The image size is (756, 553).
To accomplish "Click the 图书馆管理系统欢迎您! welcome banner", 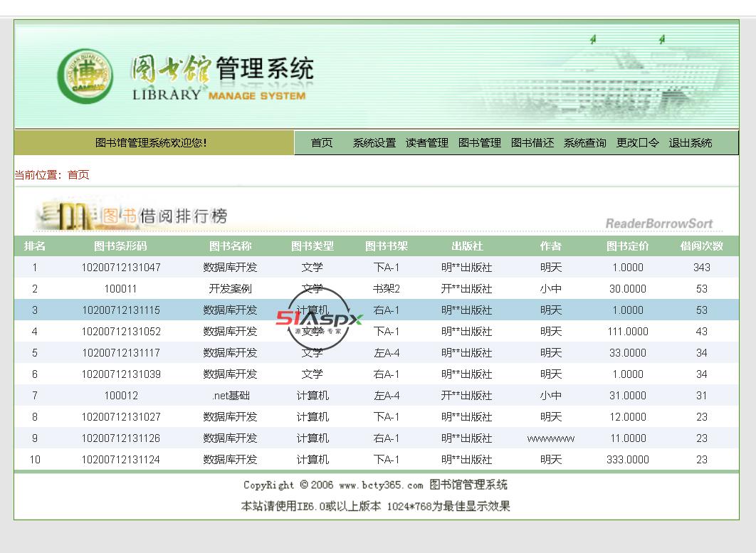I will [151, 143].
